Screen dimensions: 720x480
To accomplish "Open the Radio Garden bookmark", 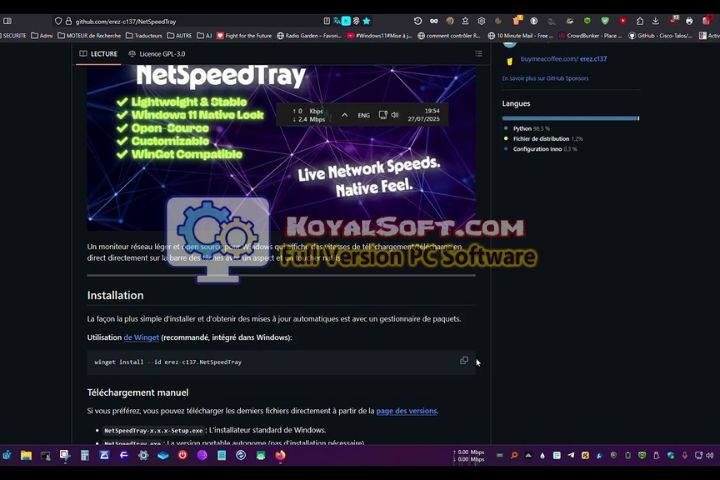I will pos(309,35).
